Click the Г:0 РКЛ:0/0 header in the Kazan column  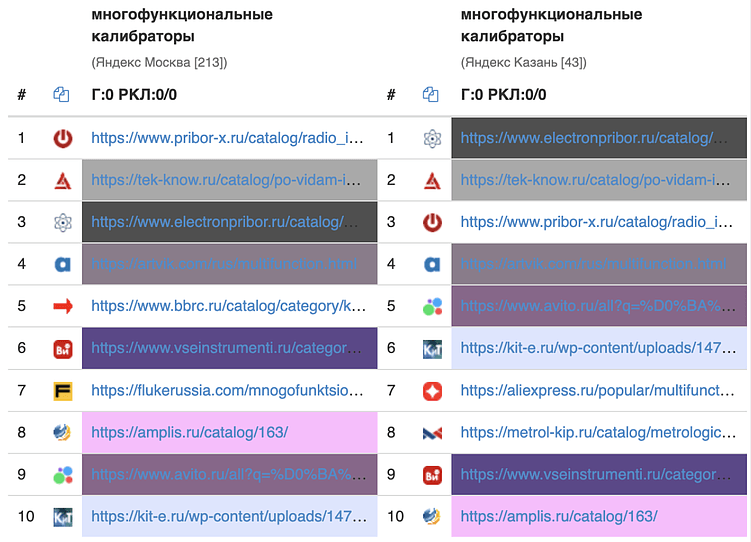[x=504, y=95]
